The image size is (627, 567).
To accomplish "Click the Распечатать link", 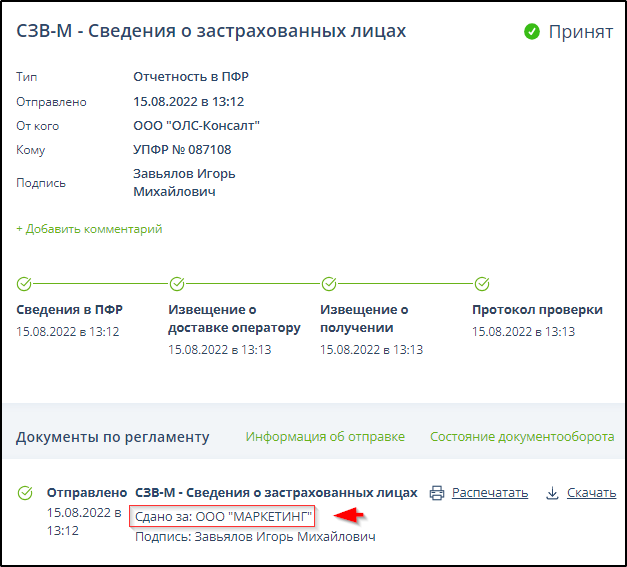I will 489,493.
